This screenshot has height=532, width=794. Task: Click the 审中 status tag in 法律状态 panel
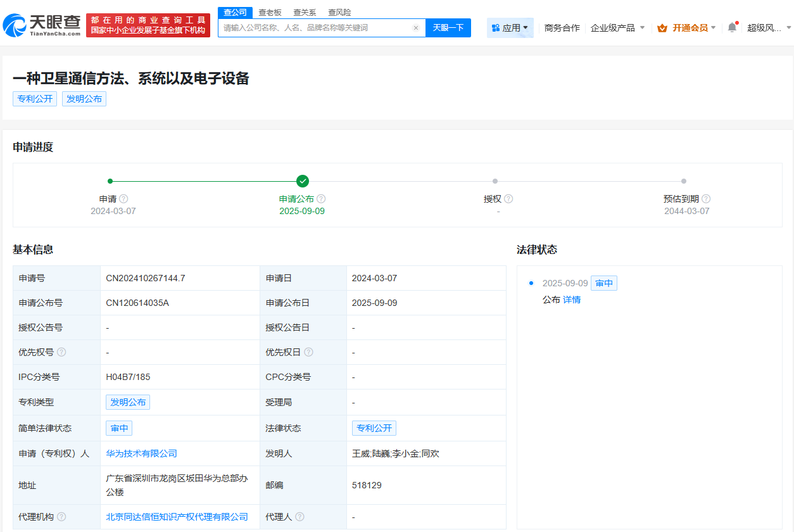[x=603, y=283]
